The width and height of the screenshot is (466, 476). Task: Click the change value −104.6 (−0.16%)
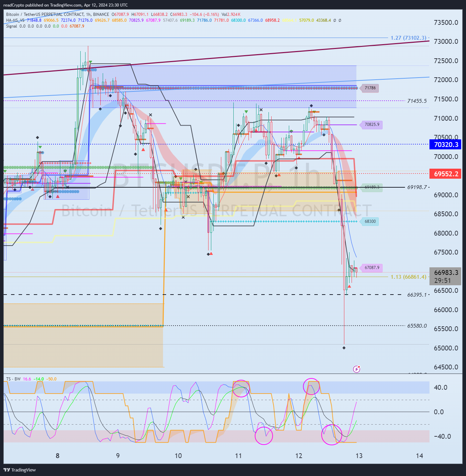click(204, 14)
